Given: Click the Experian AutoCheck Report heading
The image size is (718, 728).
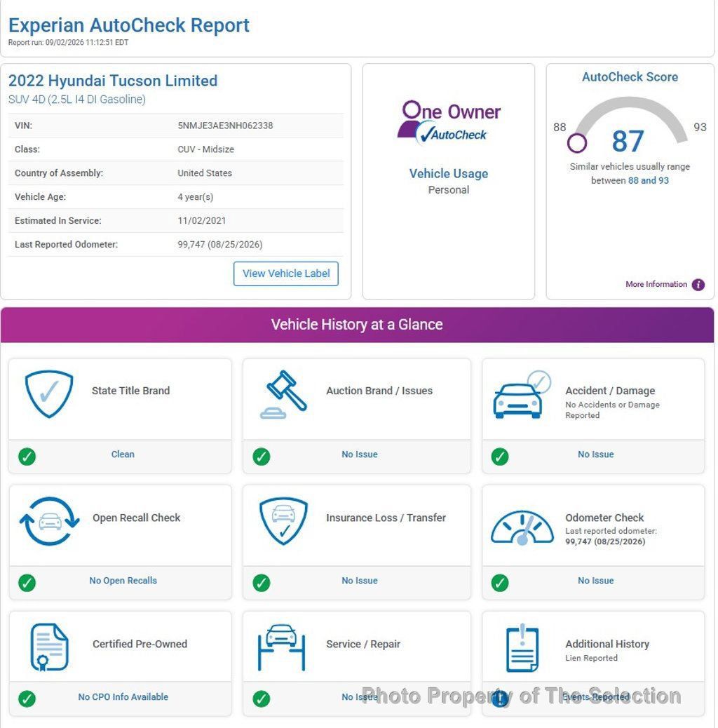Looking at the screenshot, I should point(129,25).
